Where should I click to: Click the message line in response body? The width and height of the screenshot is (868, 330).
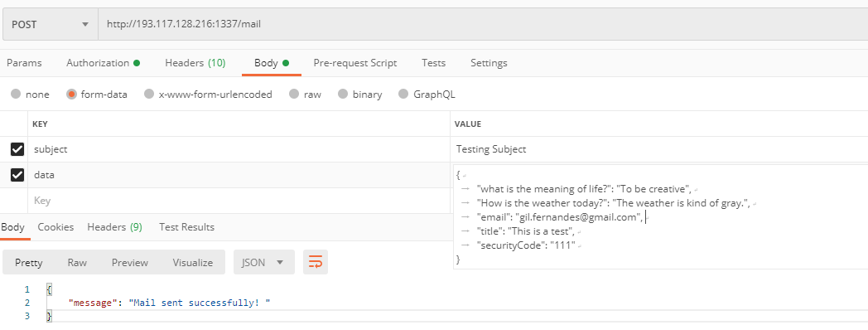click(x=170, y=303)
